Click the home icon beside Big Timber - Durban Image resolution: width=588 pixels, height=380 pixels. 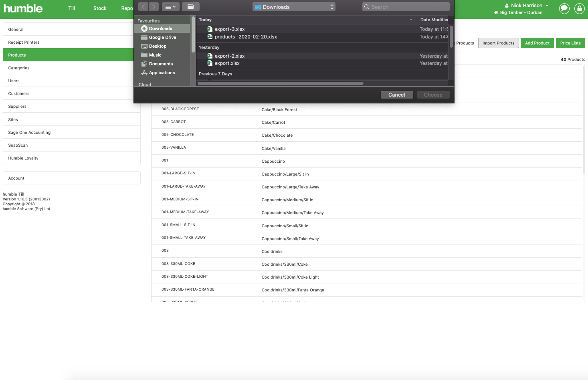click(x=497, y=12)
